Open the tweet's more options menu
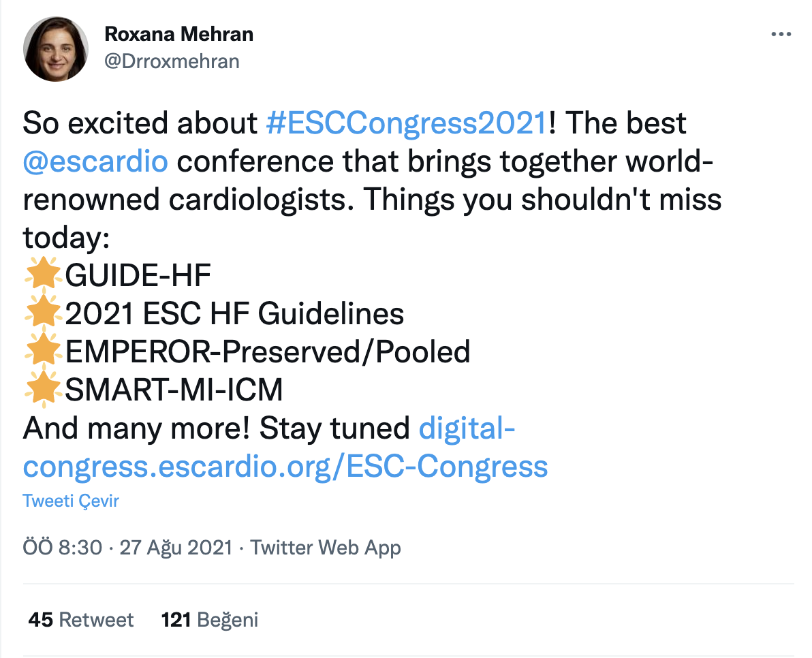The image size is (812, 658). pos(781,35)
